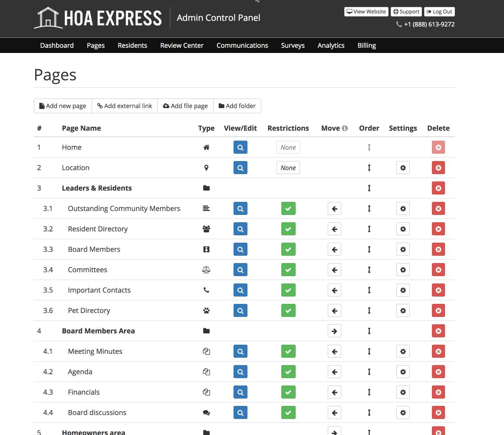Click order handle for Agenda row
Viewport: 504px width, 435px height.
pyautogui.click(x=369, y=372)
